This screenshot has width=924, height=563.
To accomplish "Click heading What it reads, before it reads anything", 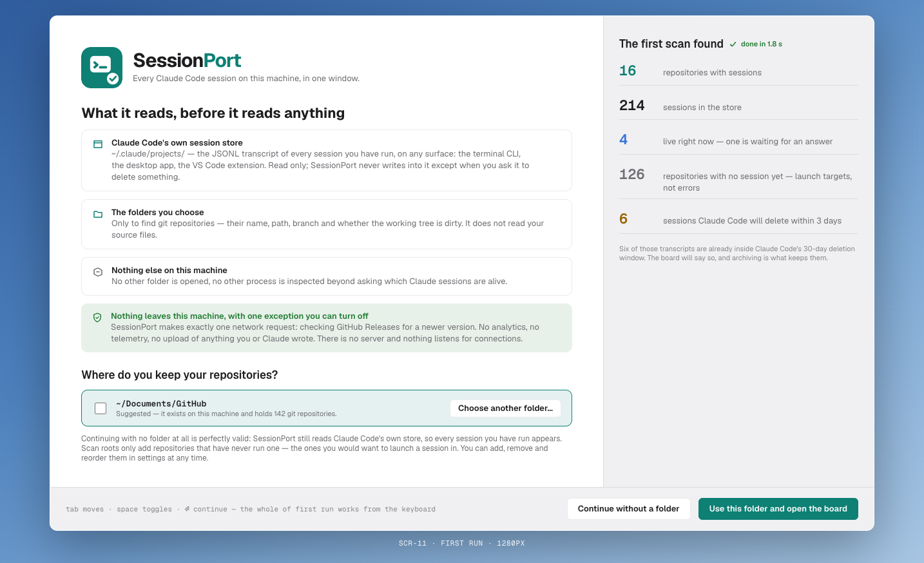I will click(213, 113).
